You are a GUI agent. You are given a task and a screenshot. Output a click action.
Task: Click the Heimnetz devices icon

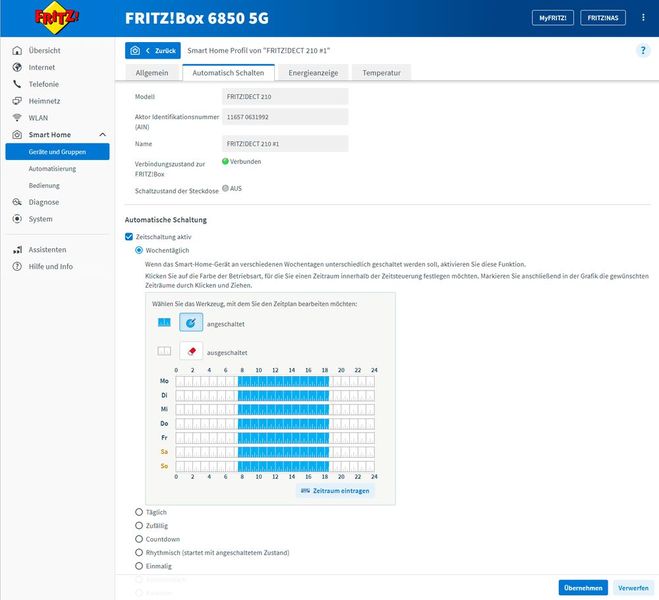tap(17, 101)
